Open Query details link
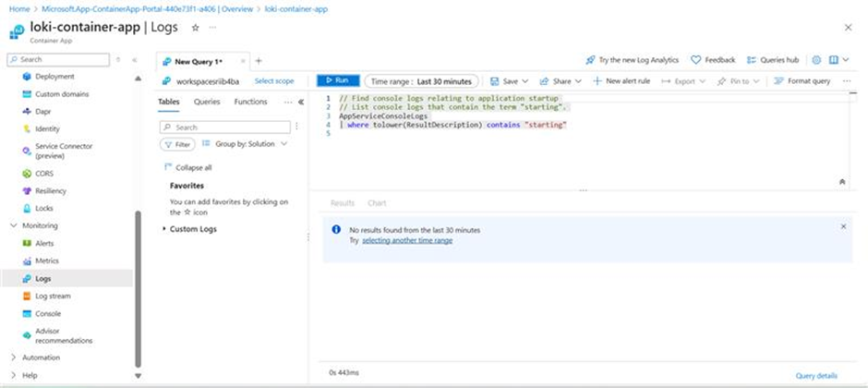 [x=816, y=376]
